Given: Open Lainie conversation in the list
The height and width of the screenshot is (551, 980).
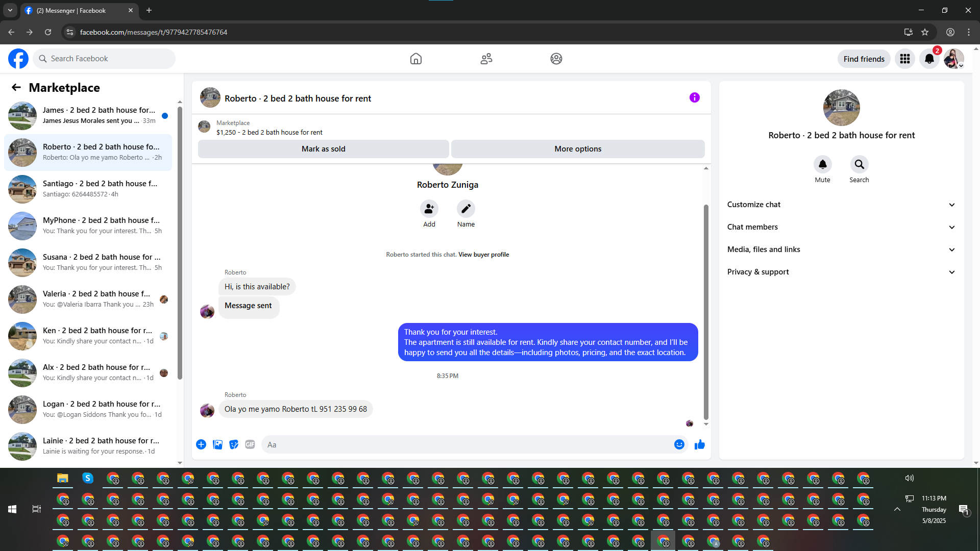Looking at the screenshot, I should click(88, 446).
